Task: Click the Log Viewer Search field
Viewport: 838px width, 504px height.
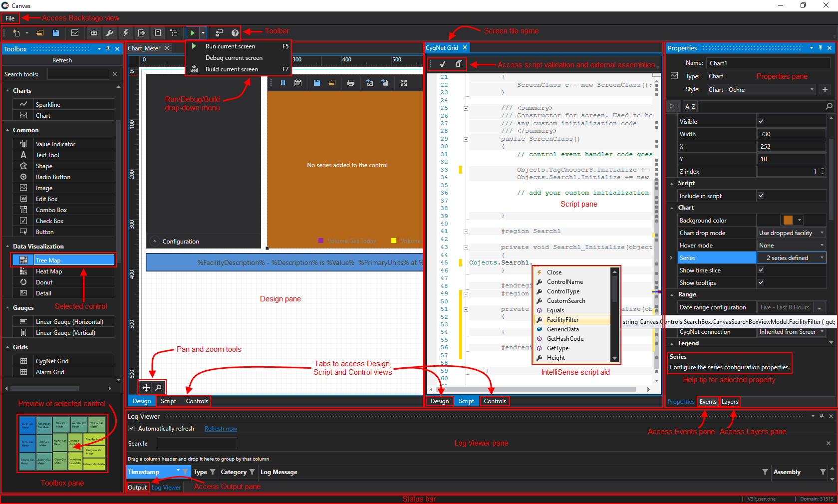Action: [x=197, y=443]
